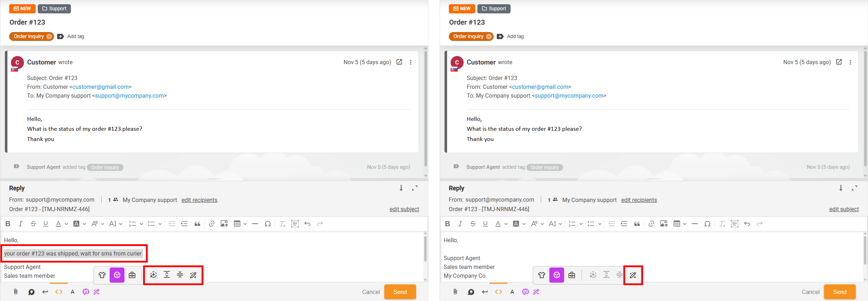This screenshot has width=868, height=301.
Task: Click the AI shorten text icon in left reply
Action: click(180, 275)
